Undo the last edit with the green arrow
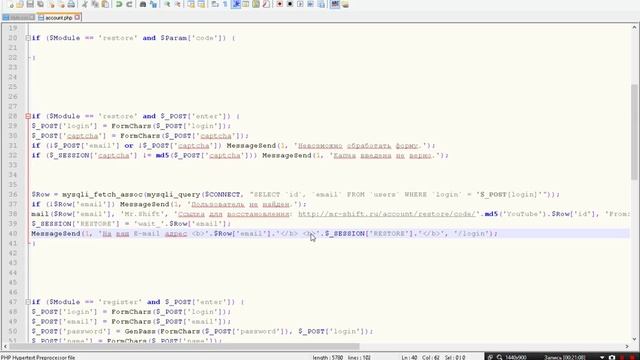Image resolution: width=640 pixels, height=360 pixels. point(119,4)
